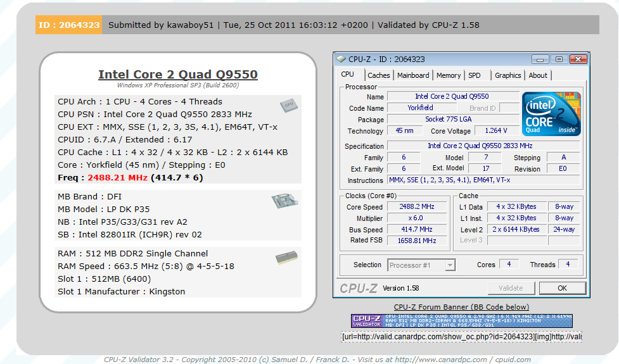Screen dimensions: 619x364
Task: Click the Package value Socket 775 LGA
Action: [452, 119]
